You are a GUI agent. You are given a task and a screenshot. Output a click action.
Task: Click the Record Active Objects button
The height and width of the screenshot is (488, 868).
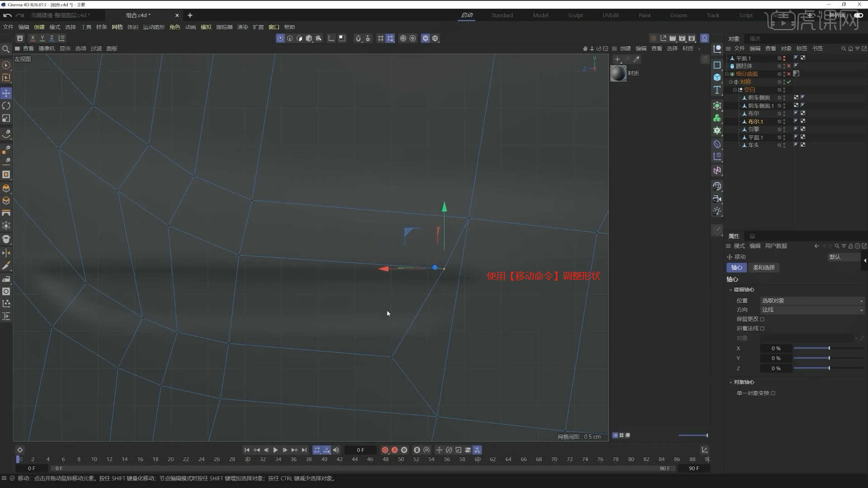point(385,450)
